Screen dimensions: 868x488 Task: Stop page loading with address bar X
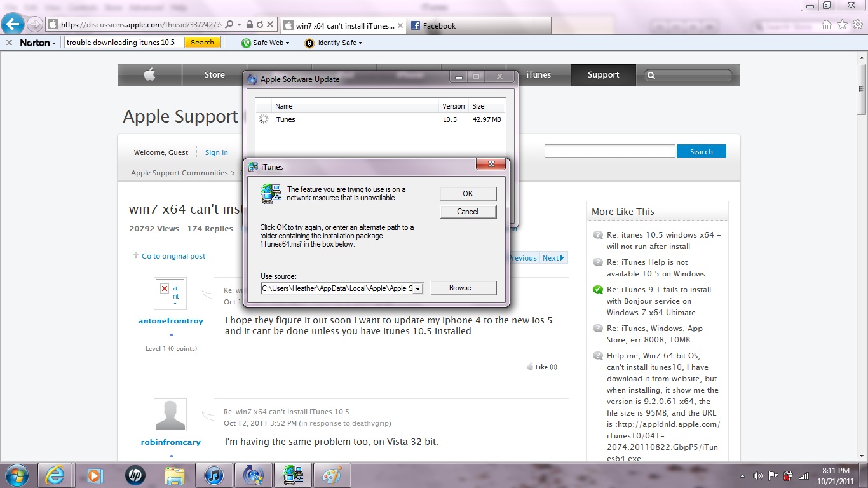(x=270, y=25)
